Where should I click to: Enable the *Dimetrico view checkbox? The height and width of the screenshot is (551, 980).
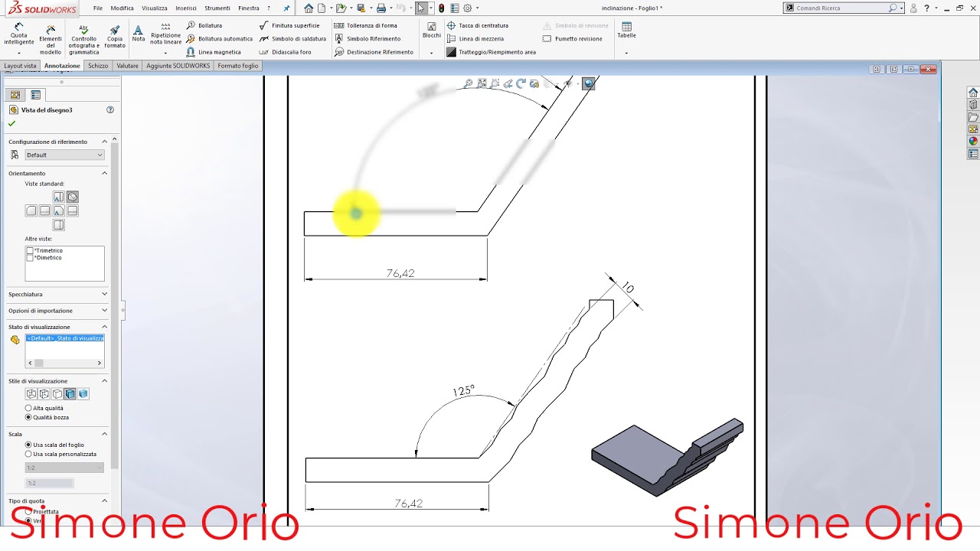pos(30,258)
